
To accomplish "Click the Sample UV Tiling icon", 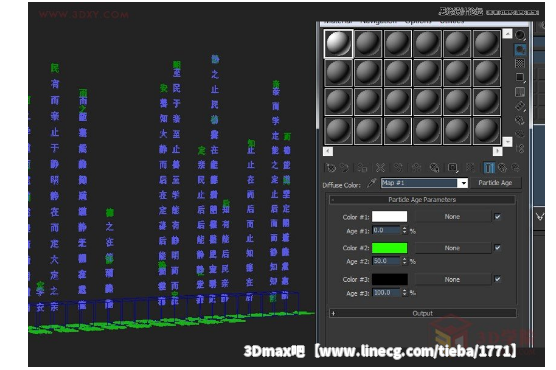I will [520, 77].
